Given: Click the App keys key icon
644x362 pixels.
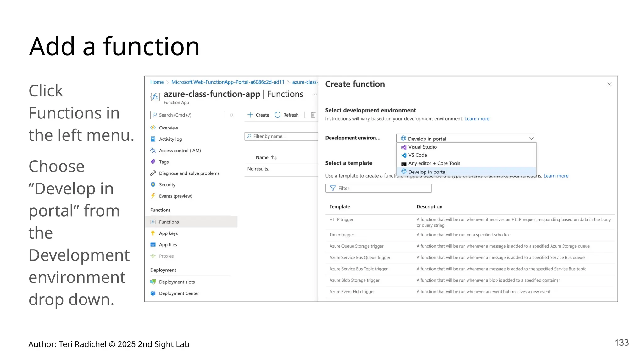Looking at the screenshot, I should pos(153,233).
